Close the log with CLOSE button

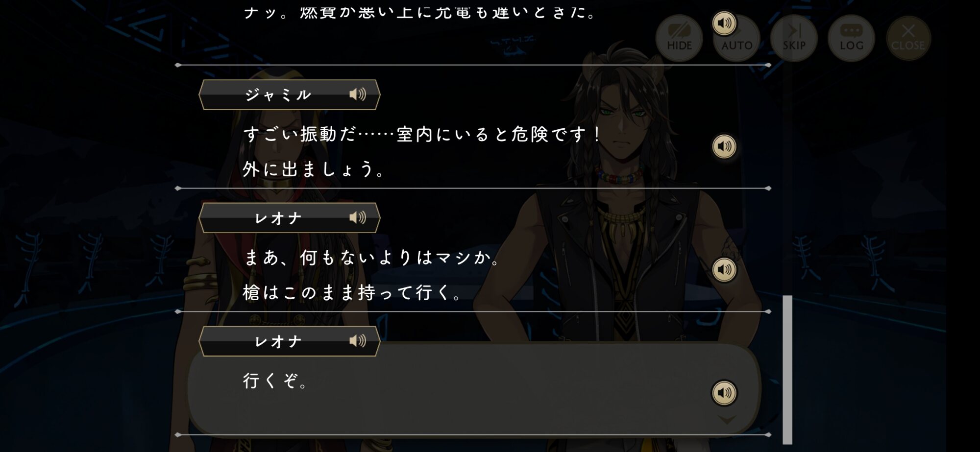(908, 38)
